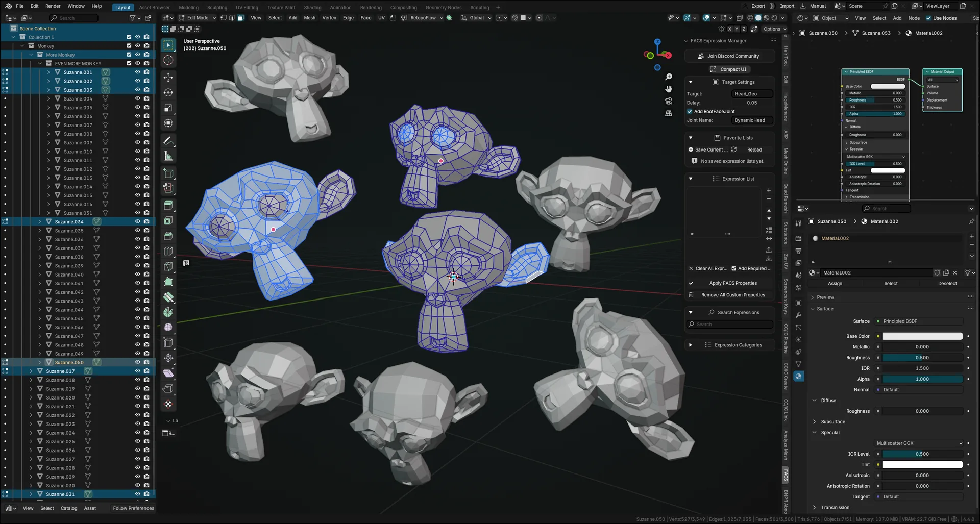Toggle the Add RootFaceJoint checkbox
The height and width of the screenshot is (524, 980).
click(x=690, y=111)
